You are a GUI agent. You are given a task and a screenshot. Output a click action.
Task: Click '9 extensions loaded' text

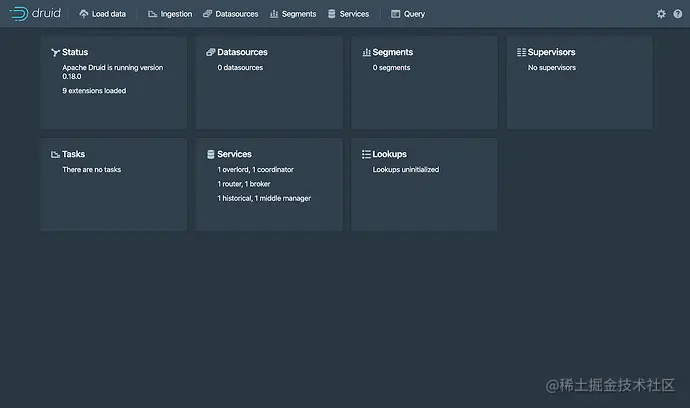point(94,91)
